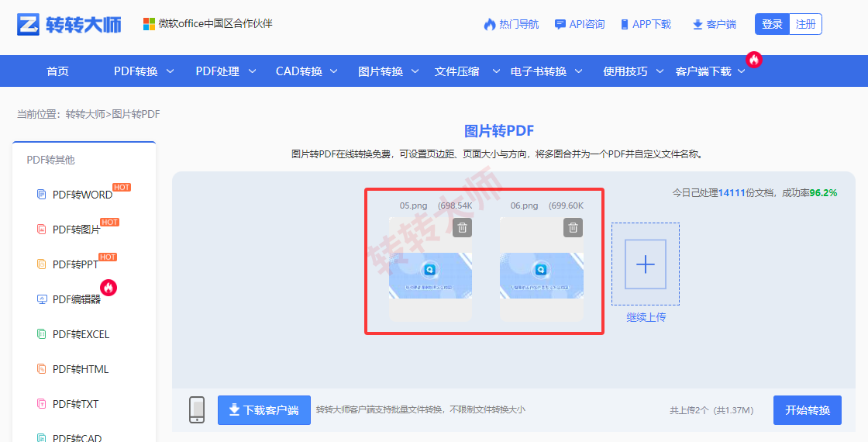
Task: Delete 05.png with its trash icon
Action: [462, 227]
